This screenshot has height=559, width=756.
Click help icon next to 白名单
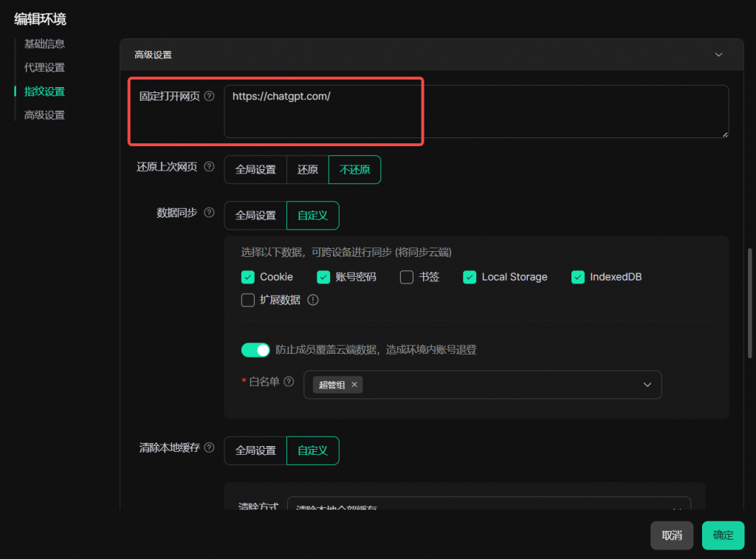click(x=289, y=382)
